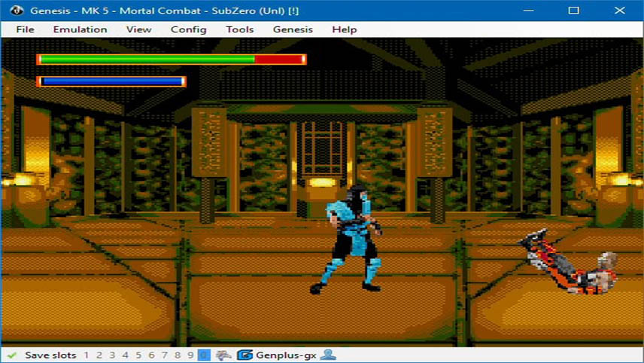Image resolution: width=644 pixels, height=363 pixels.
Task: Select highlighted save slot 0
Action: point(204,355)
